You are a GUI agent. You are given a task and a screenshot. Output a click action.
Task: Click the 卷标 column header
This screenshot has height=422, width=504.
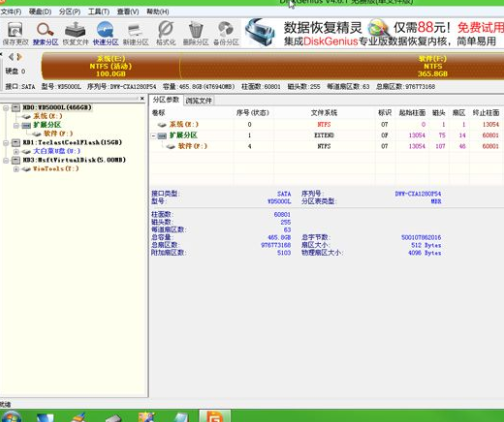[158, 113]
